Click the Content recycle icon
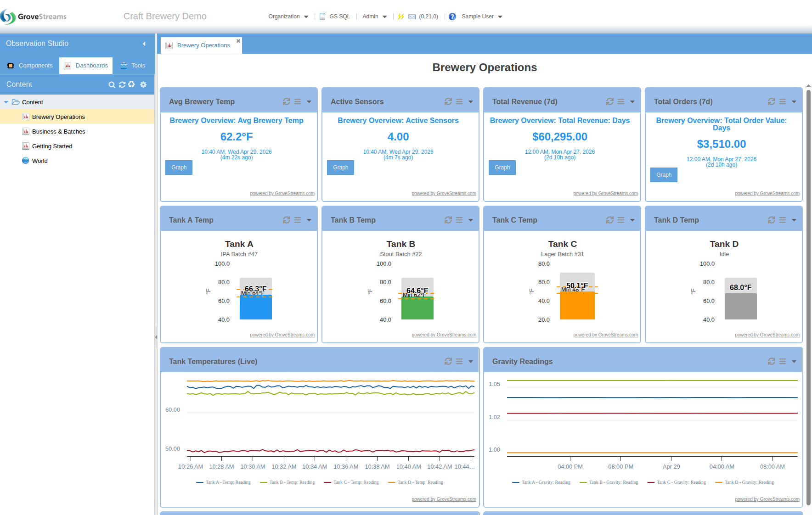 click(x=132, y=84)
